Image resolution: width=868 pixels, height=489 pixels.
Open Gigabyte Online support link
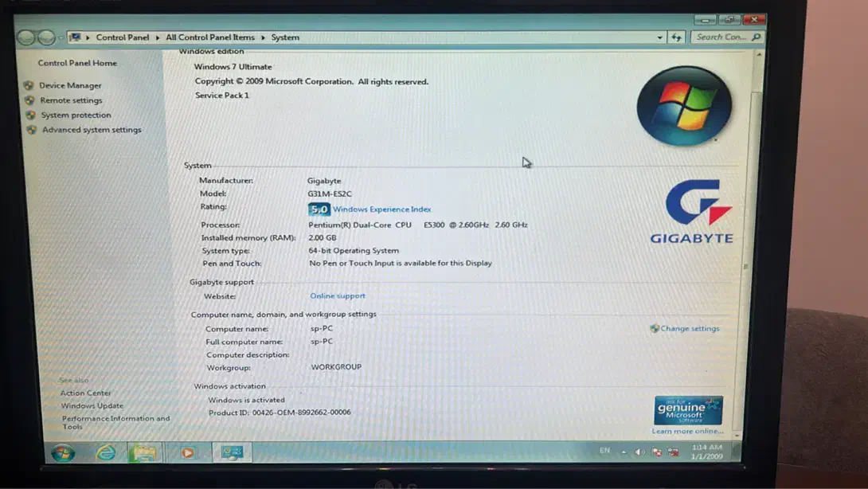338,295
